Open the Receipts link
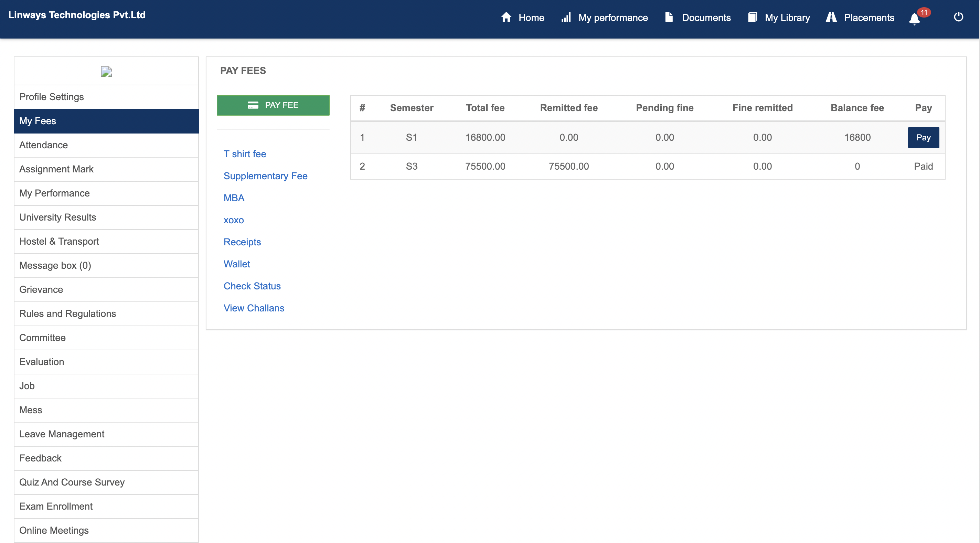The height and width of the screenshot is (543, 980). click(242, 242)
